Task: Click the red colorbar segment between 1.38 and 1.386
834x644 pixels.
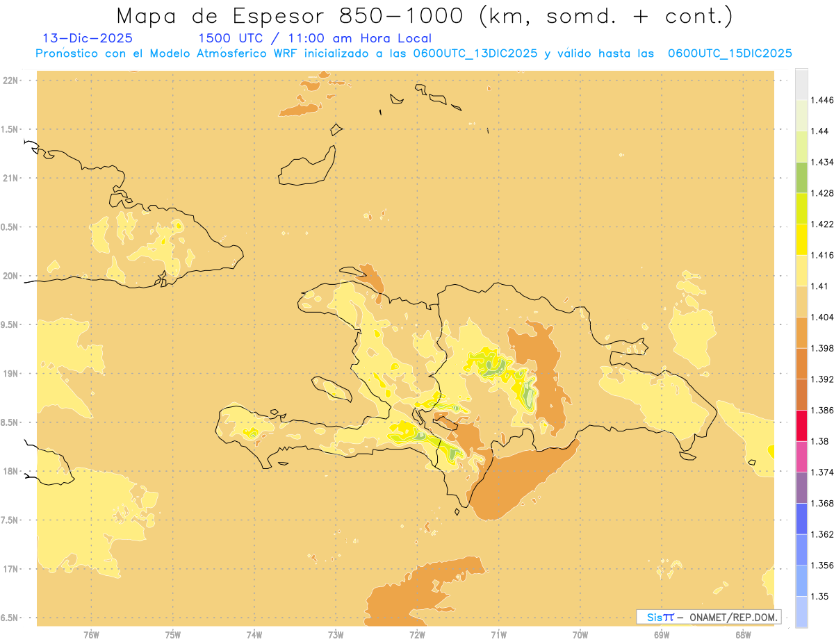Action: [801, 425]
